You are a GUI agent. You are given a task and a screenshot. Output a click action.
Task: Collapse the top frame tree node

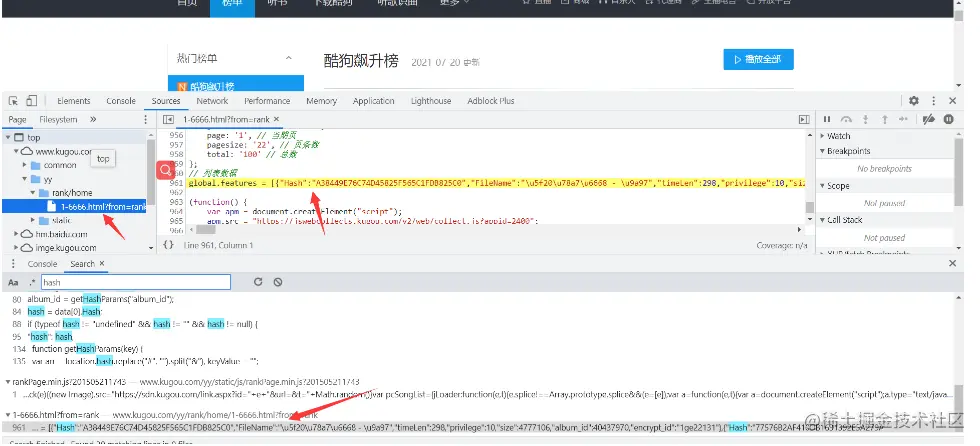[x=8, y=137]
